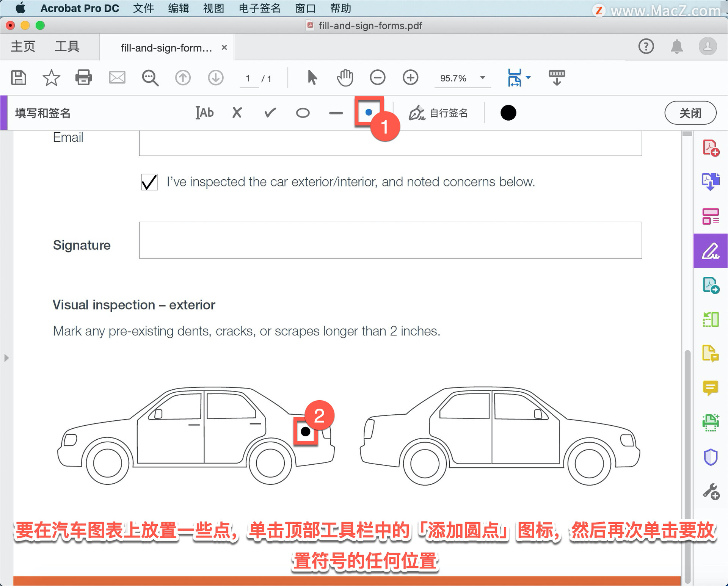This screenshot has height=586, width=728.
Task: Save the file with the floppy disk icon
Action: tap(19, 78)
